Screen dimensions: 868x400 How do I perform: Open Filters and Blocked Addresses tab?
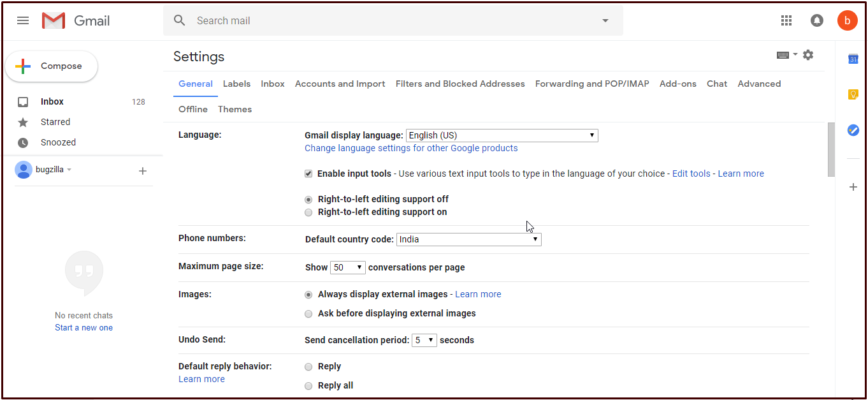tap(459, 84)
